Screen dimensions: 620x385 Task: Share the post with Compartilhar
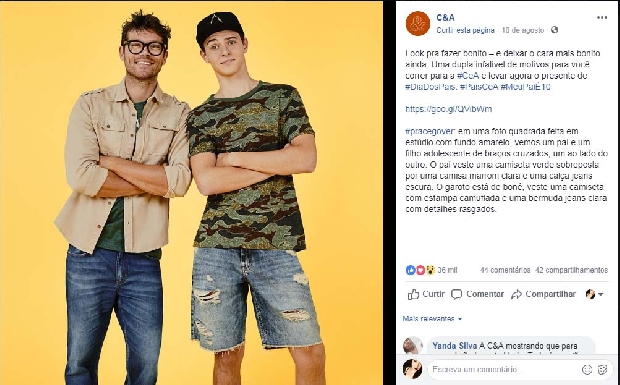543,294
